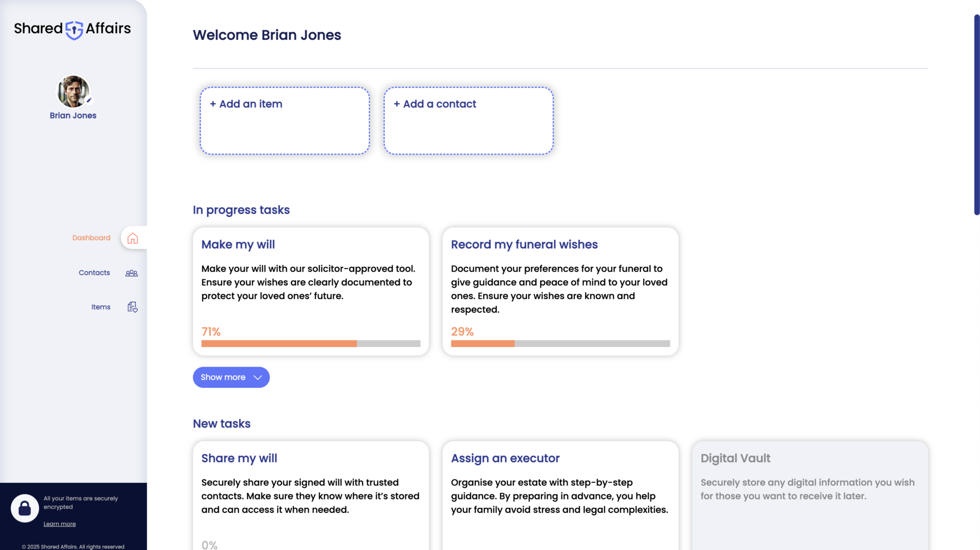The image size is (980, 550).
Task: Open the Record my funeral wishes task
Action: (560, 291)
